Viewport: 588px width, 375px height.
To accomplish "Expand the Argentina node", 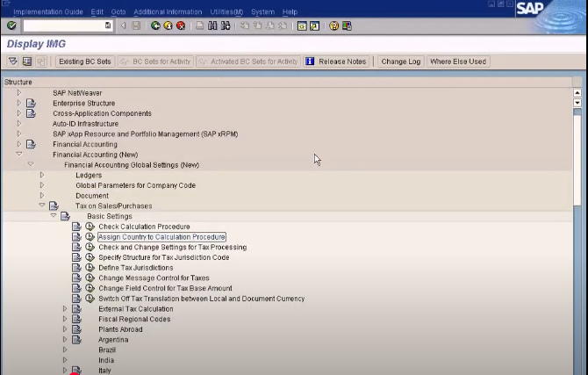I will 65,339.
